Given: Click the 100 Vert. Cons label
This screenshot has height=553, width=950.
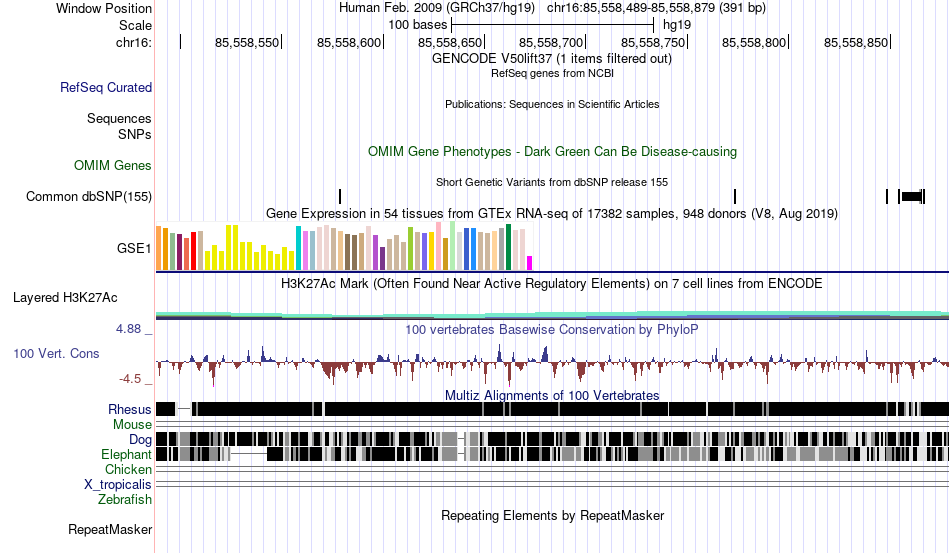Looking at the screenshot, I should (x=56, y=353).
